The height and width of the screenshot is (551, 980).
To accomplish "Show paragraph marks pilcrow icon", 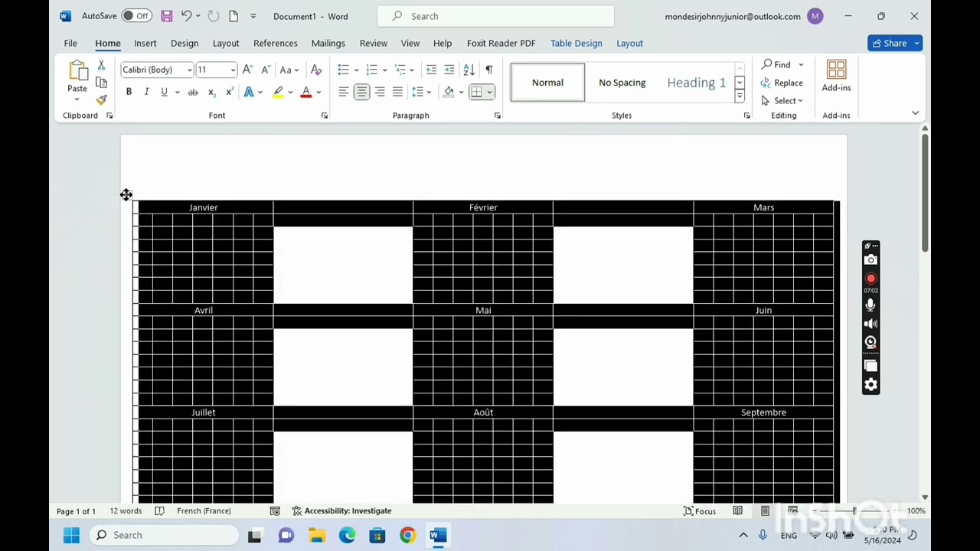I will tap(488, 70).
